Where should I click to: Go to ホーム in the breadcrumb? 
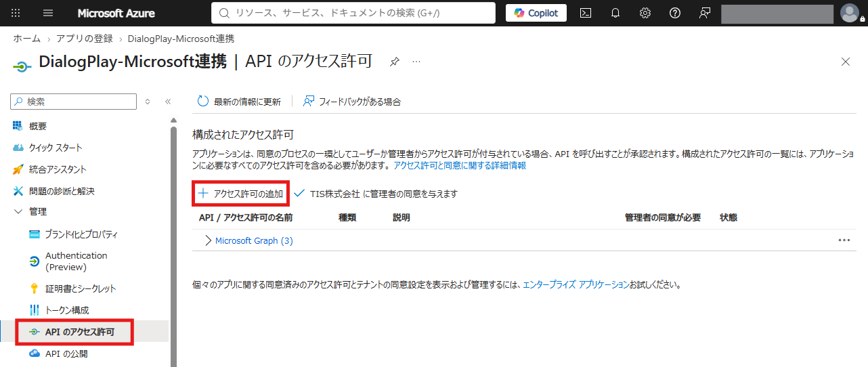27,39
